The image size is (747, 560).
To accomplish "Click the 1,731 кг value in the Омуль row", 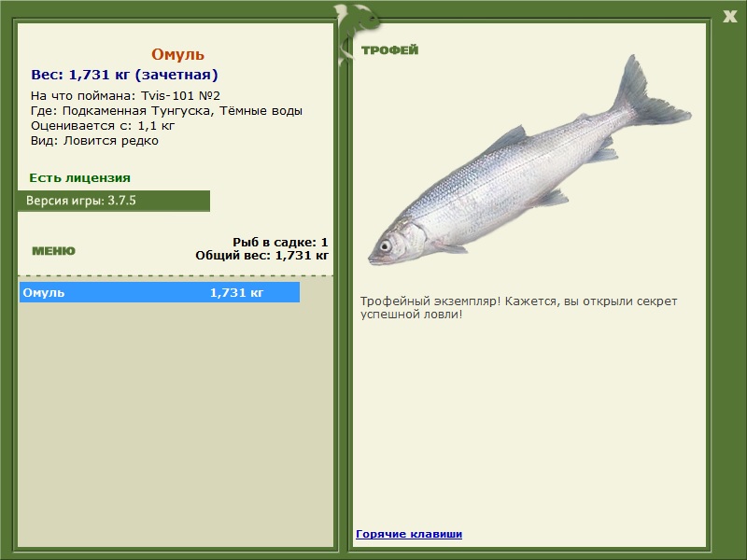I will (236, 293).
